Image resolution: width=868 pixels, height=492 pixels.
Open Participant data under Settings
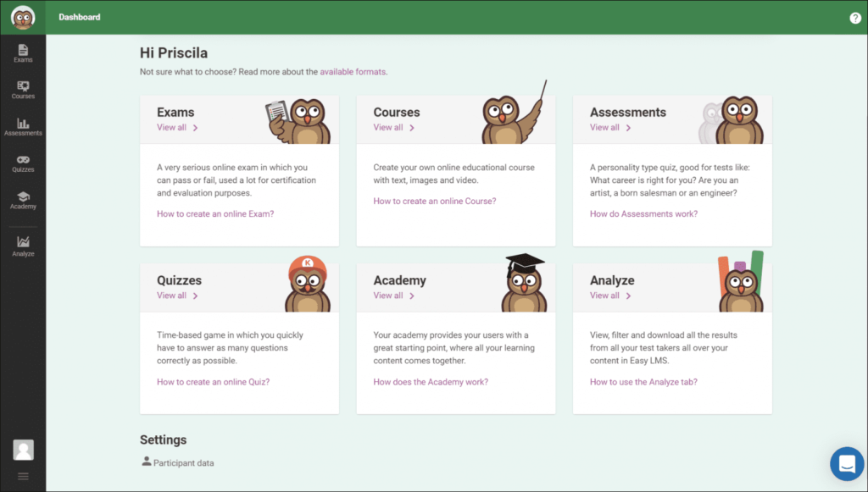(178, 462)
